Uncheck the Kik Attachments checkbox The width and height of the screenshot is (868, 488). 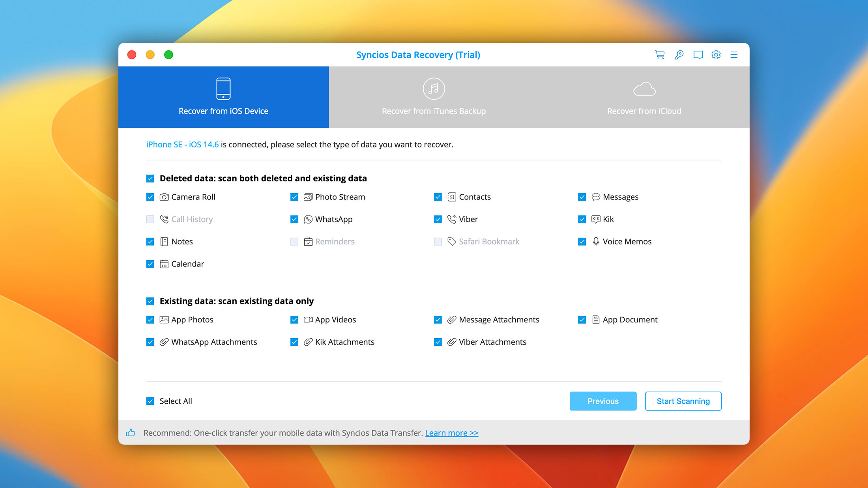(x=294, y=342)
